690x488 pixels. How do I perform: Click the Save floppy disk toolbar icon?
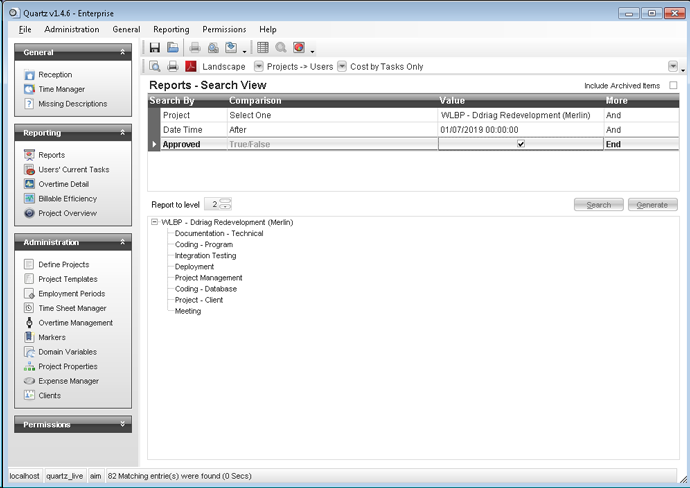coord(155,48)
